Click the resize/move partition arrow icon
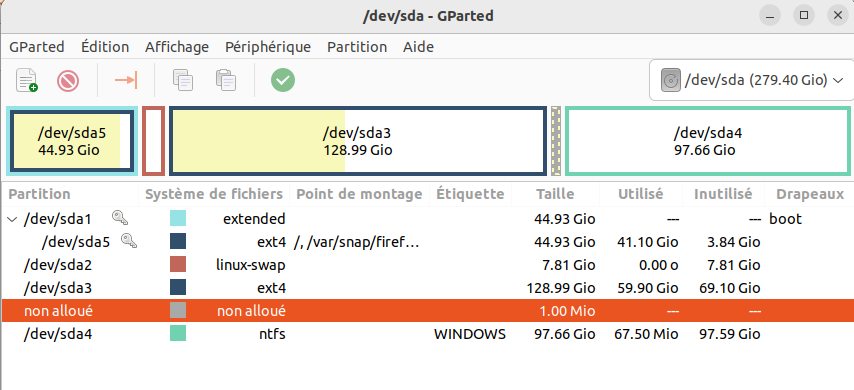The height and width of the screenshot is (390, 854). click(x=126, y=81)
